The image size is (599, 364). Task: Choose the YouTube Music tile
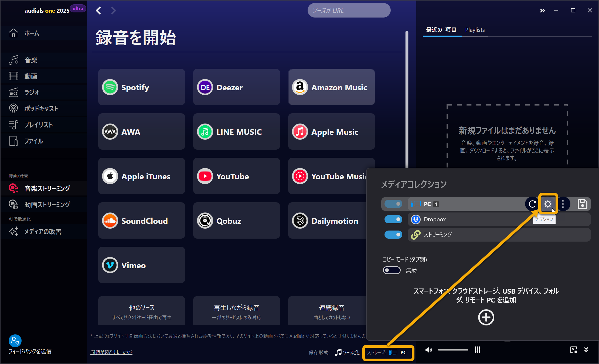click(327, 176)
